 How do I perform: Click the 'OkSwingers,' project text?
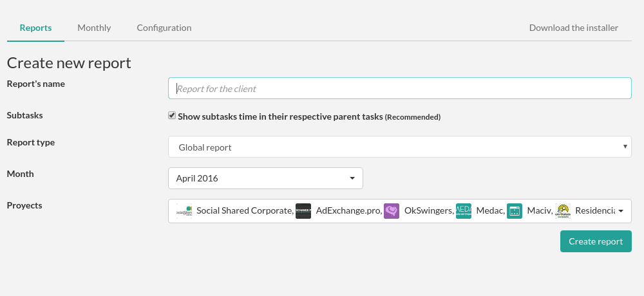[x=429, y=210]
